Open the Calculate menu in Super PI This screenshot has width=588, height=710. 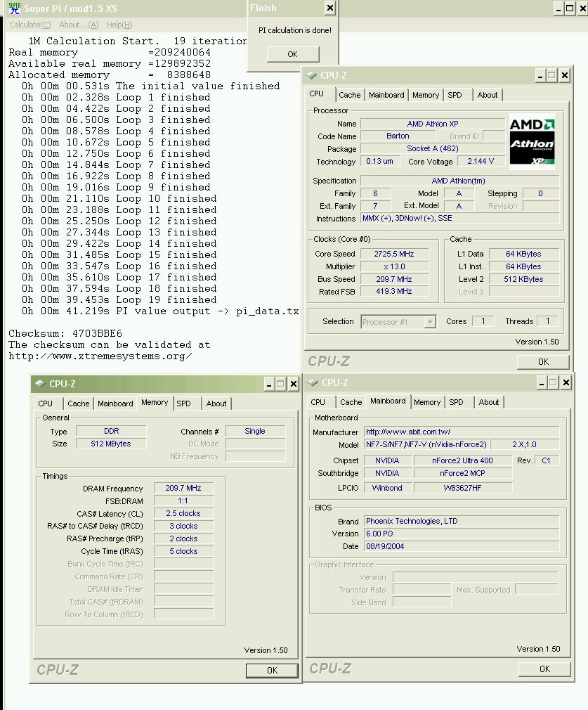[x=30, y=25]
